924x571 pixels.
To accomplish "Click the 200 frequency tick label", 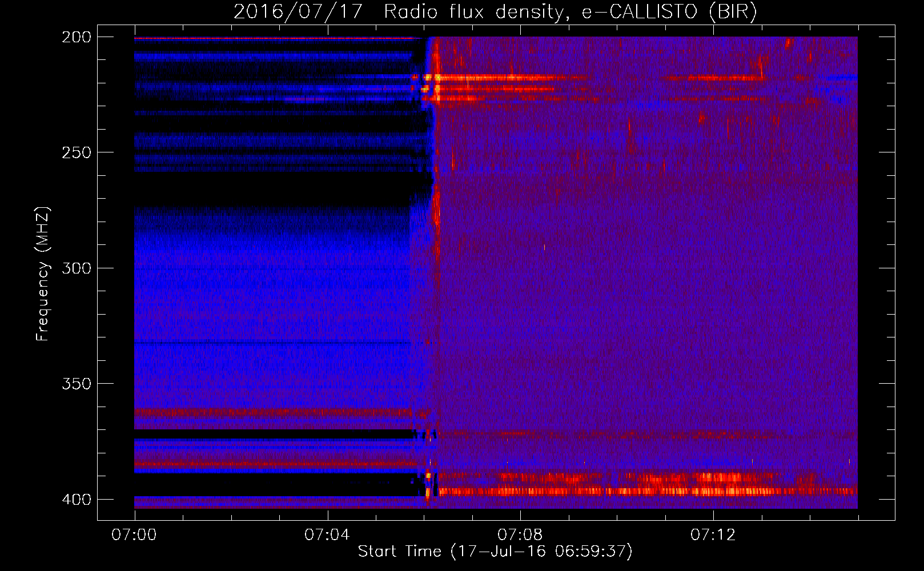I will pyautogui.click(x=77, y=37).
